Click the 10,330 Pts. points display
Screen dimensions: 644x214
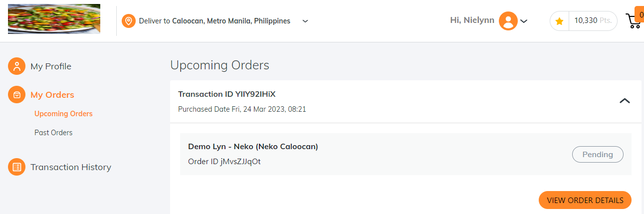click(x=593, y=21)
